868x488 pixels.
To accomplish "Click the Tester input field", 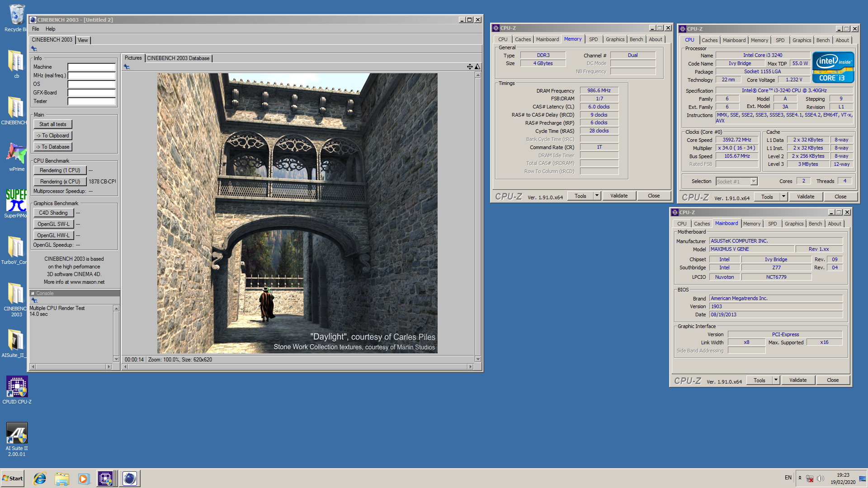I will pos(92,101).
